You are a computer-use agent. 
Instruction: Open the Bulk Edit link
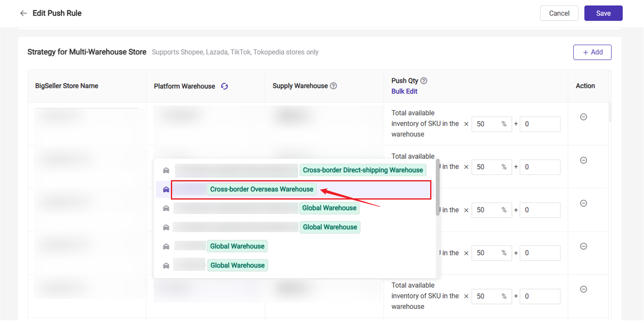point(404,92)
